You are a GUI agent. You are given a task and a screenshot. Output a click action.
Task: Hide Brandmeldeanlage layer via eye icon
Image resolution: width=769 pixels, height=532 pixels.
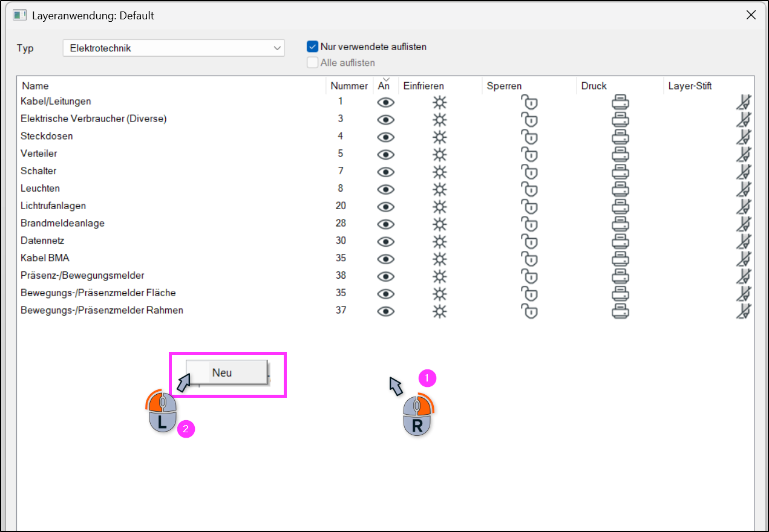[385, 224]
